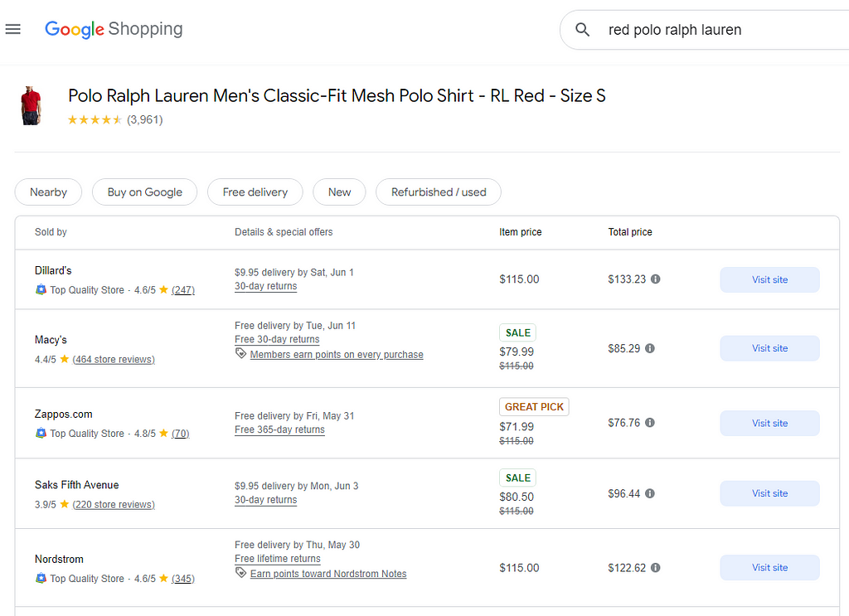Select Dillard's seller name

pyautogui.click(x=53, y=270)
